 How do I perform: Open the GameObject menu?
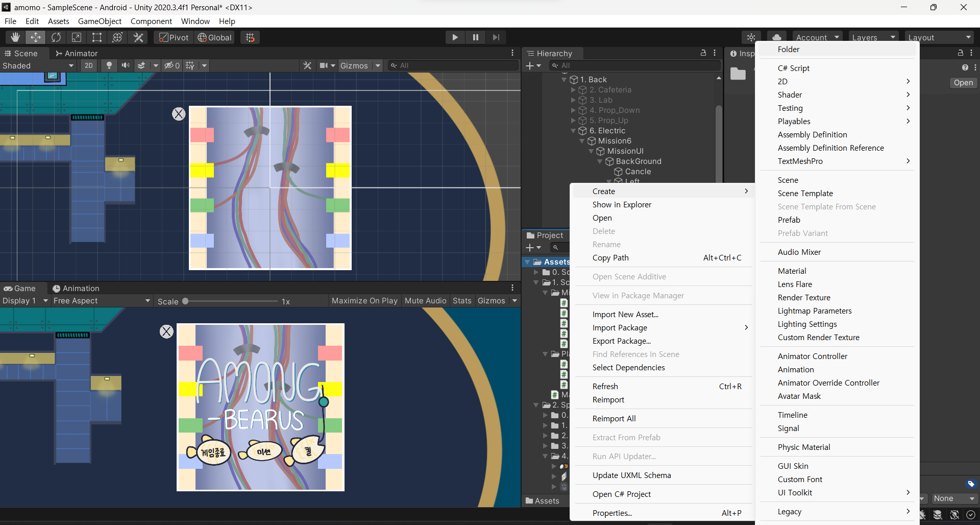pyautogui.click(x=100, y=21)
